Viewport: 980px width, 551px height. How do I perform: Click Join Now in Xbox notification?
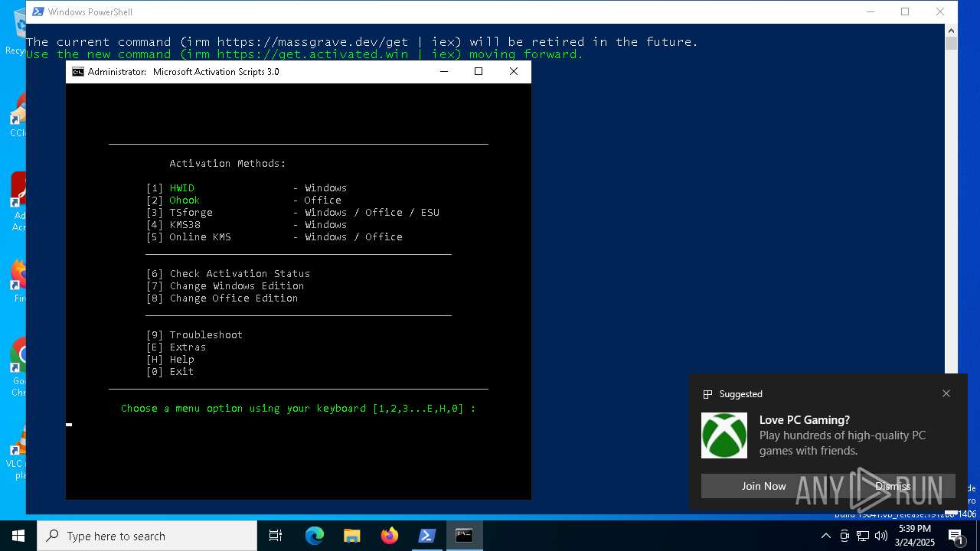763,486
